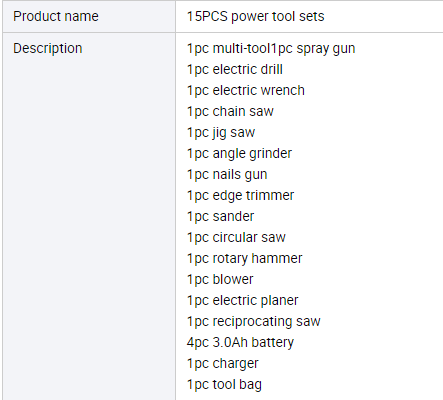Image resolution: width=443 pixels, height=400 pixels.
Task: Click the 1pc angle grinder entry
Action: [x=239, y=154]
